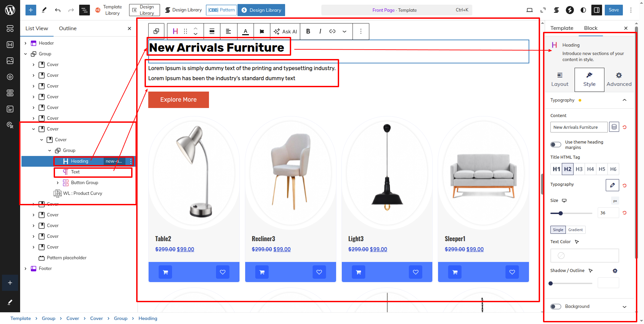Toggle dark mode half-circle icon
644x324 pixels.
tap(583, 10)
